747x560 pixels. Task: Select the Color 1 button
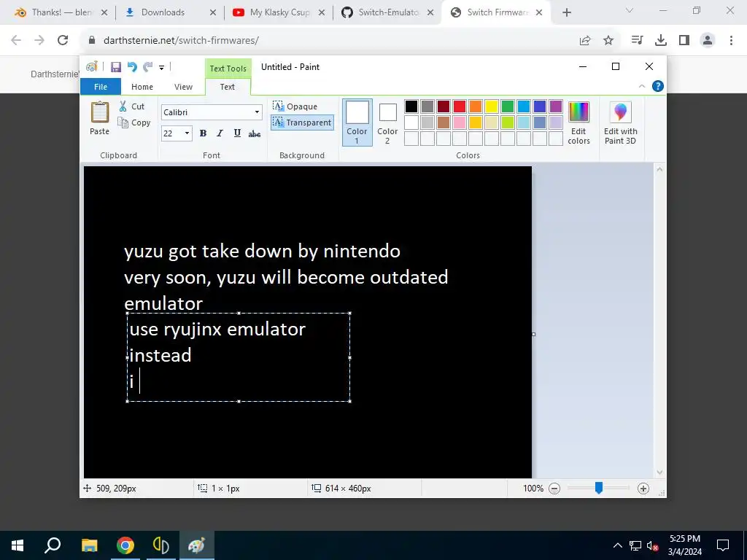click(x=357, y=122)
